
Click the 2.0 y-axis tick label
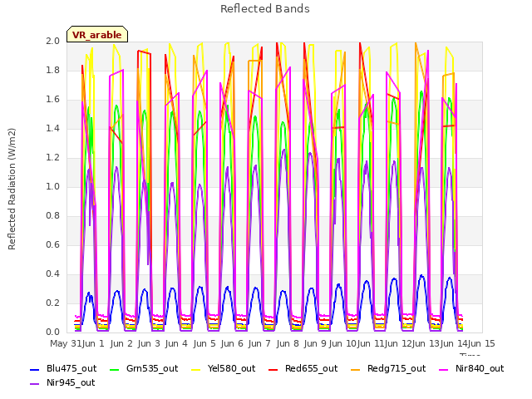52,42
